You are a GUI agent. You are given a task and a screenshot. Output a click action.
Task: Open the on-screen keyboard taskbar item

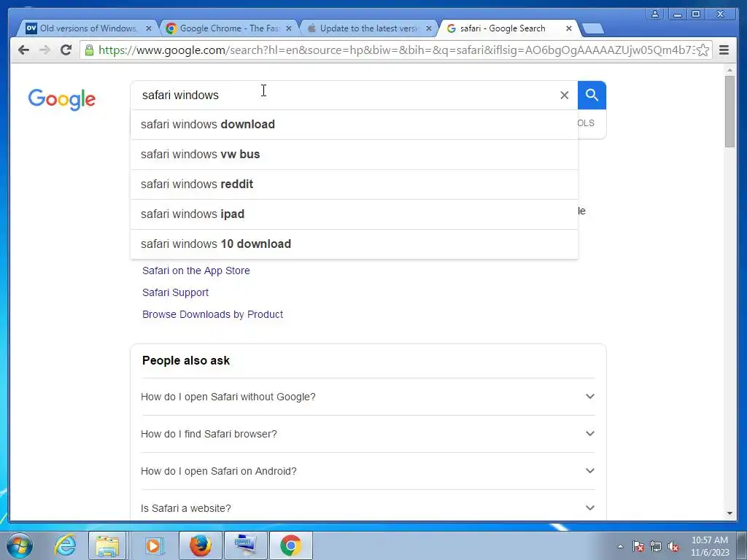pos(245,545)
